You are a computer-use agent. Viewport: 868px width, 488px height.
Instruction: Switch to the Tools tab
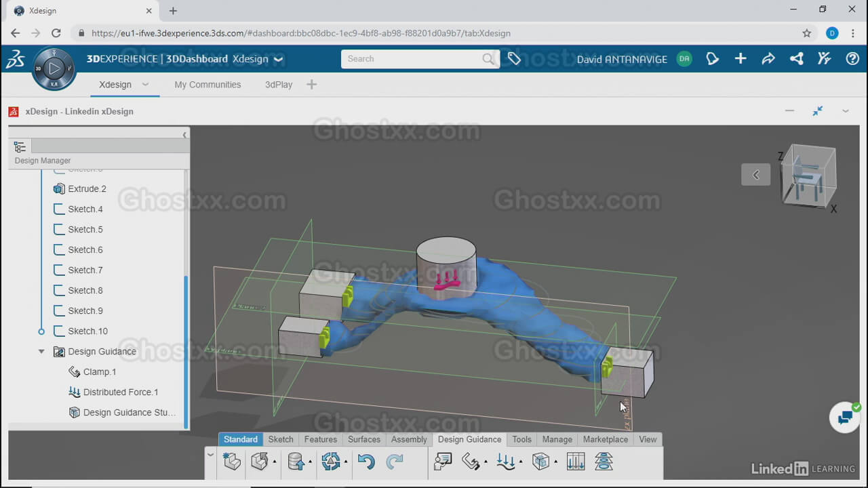point(522,439)
